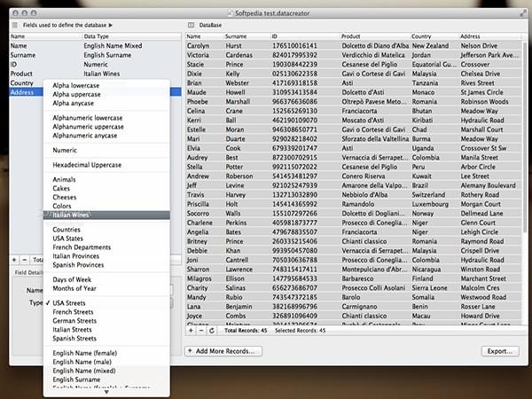Expand the fields panel disclosure triangle
The height and width of the screenshot is (399, 532).
point(110,24)
